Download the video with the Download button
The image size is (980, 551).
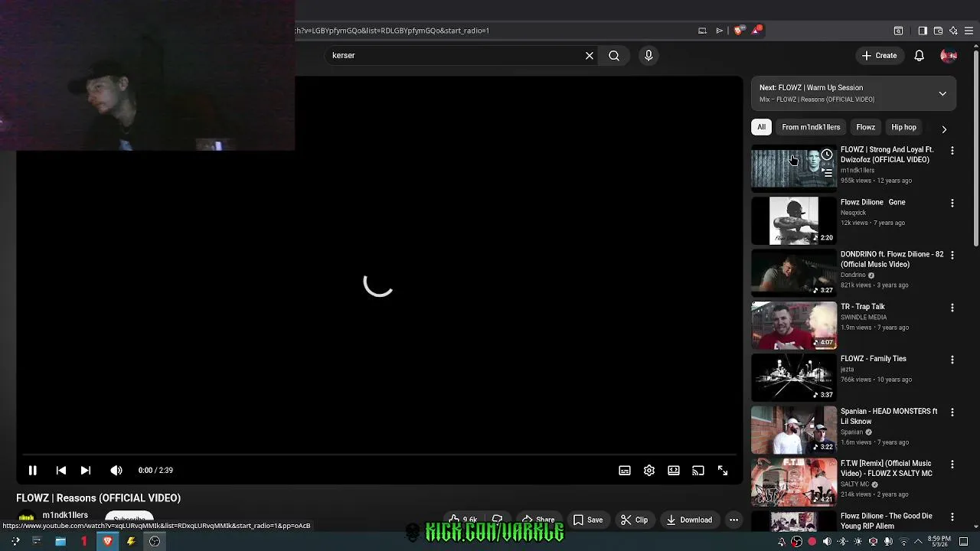[689, 520]
